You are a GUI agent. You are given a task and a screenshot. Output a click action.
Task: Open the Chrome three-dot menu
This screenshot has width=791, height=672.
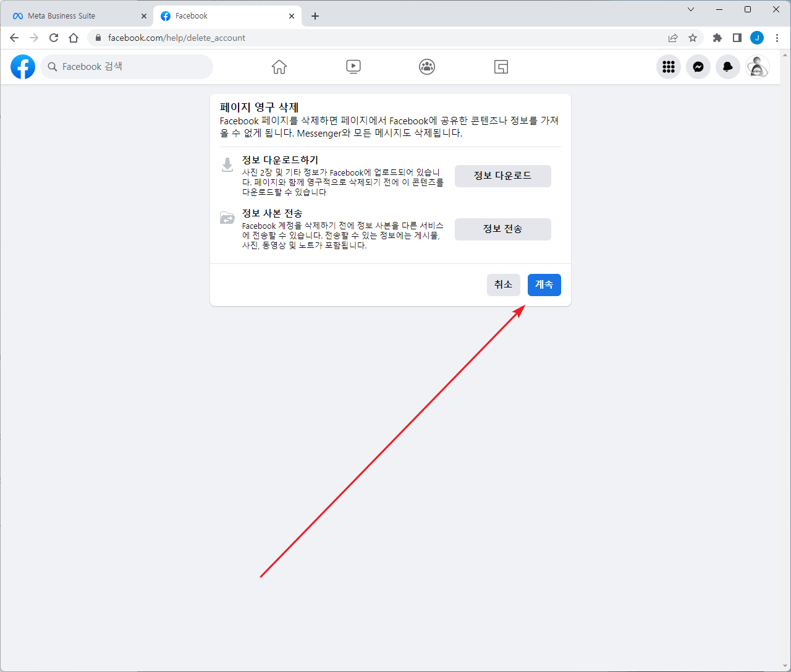point(777,38)
